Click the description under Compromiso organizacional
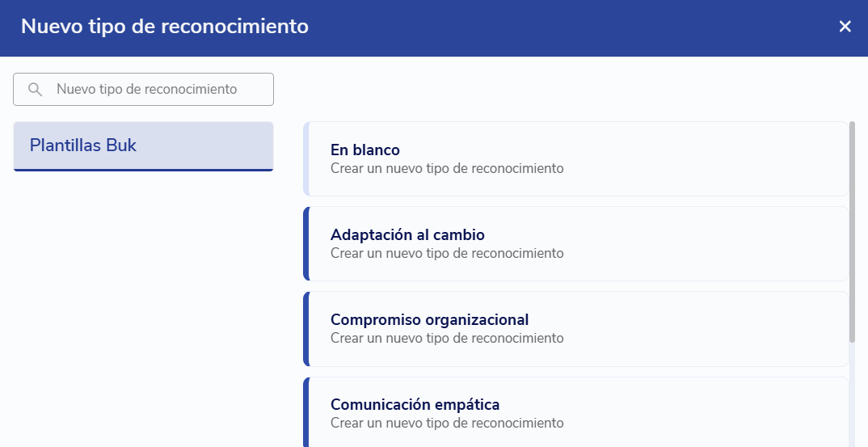The height and width of the screenshot is (447, 868). [x=447, y=339]
